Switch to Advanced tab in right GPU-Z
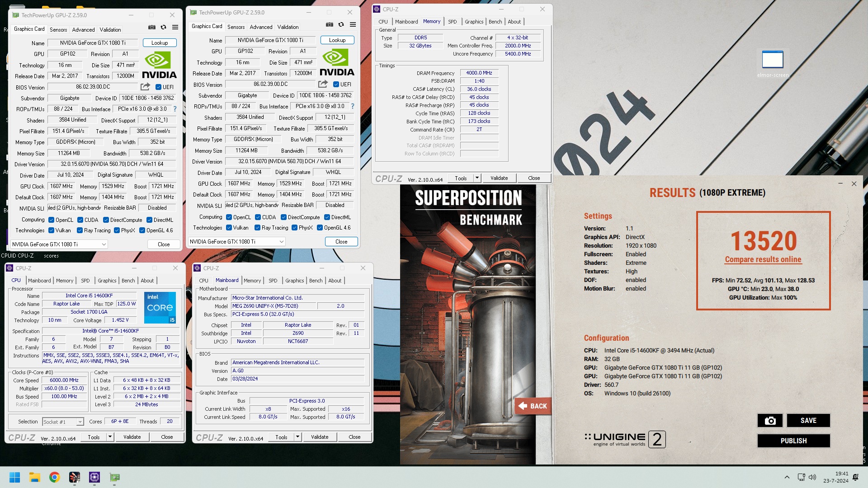Screen dimensions: 868x488 click(x=261, y=27)
